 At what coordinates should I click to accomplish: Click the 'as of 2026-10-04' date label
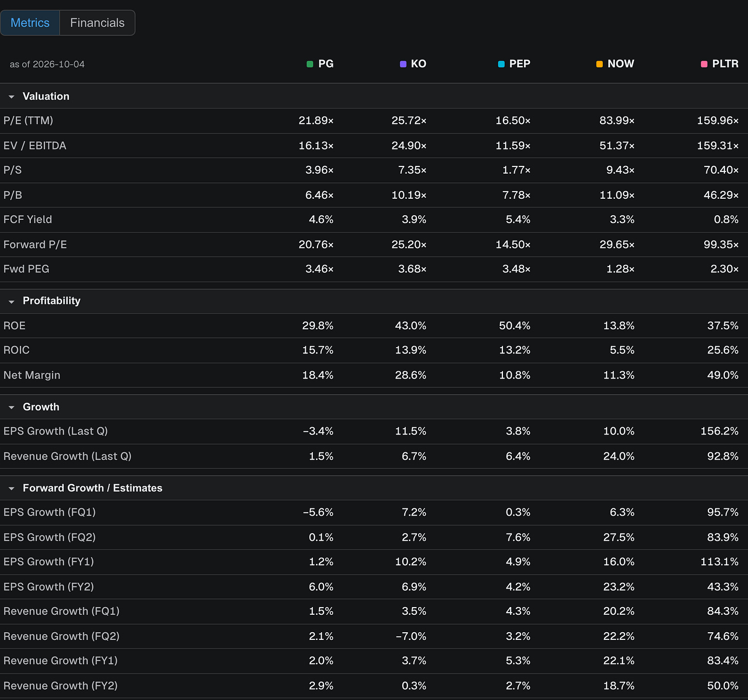coord(47,64)
